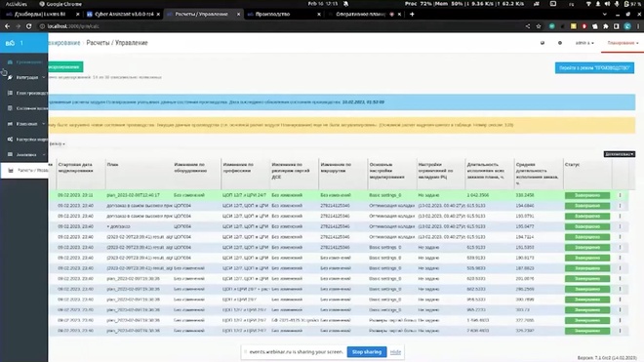Switch to the Дэшборды browser tab
Screen dimensions: 644x362
point(42,14)
